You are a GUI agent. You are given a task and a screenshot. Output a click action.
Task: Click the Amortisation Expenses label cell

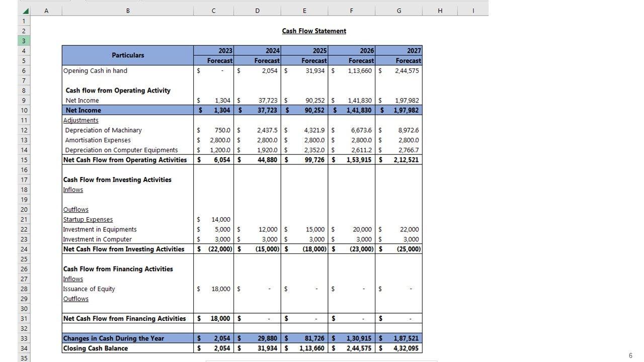(x=98, y=140)
